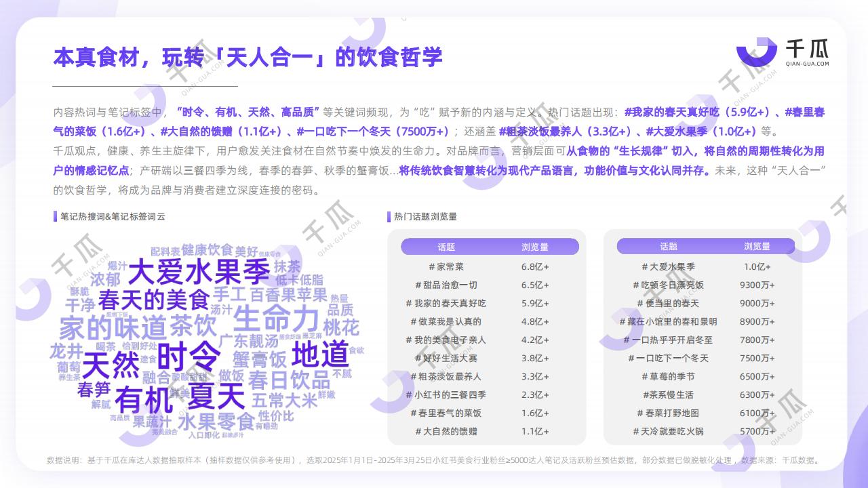The image size is (868, 488).
Task: Select the # 小红书的三餐四季 topic cell
Action: [446, 395]
